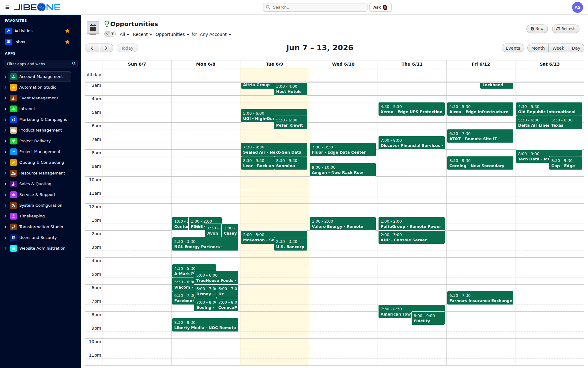Image resolution: width=588 pixels, height=368 pixels.
Task: Click the Activities favorite icon
Action: tap(9, 31)
